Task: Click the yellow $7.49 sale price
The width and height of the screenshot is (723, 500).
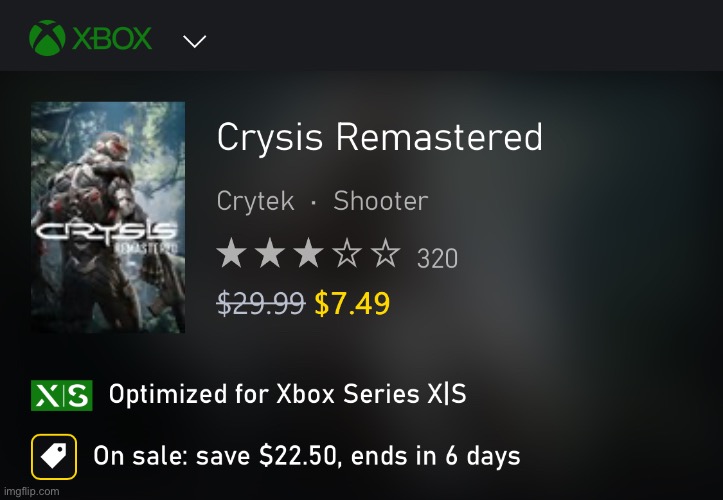Action: [352, 304]
